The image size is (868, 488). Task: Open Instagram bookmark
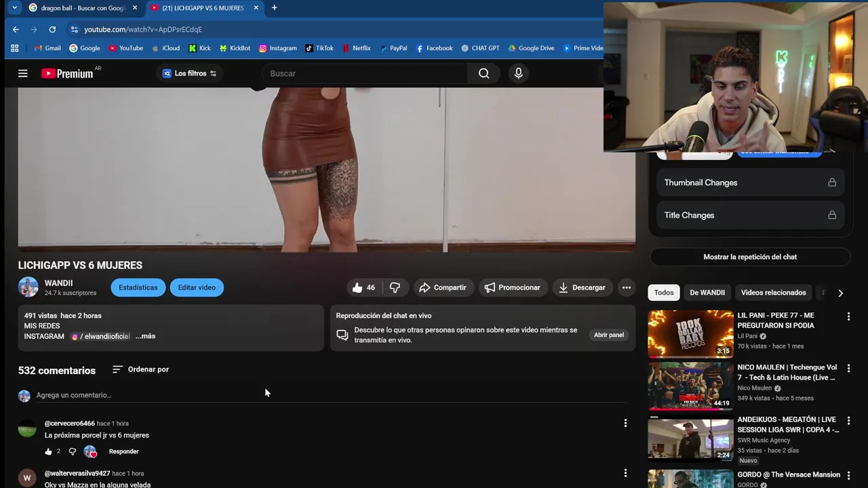(x=277, y=48)
